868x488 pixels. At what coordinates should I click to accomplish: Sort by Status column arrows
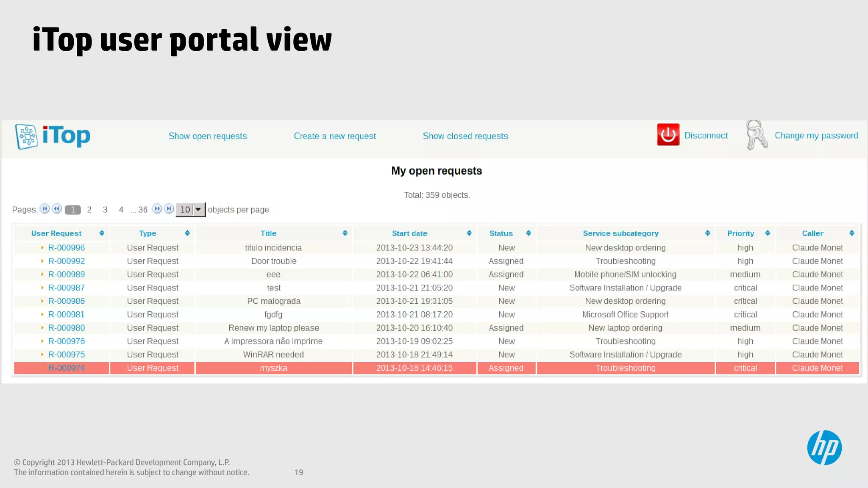pos(529,233)
